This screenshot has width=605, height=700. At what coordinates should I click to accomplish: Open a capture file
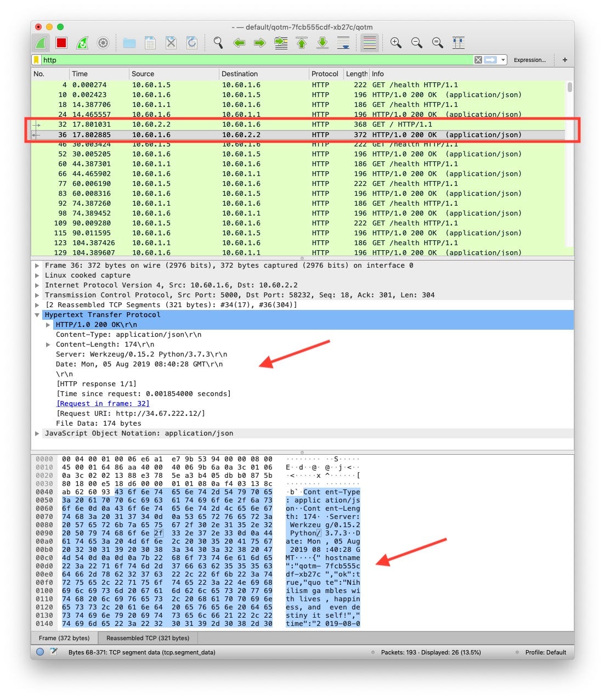coord(129,43)
